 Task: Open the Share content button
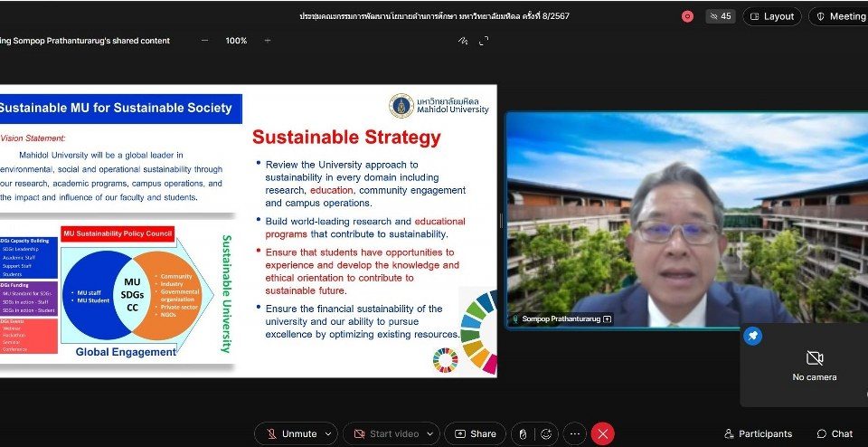pyautogui.click(x=475, y=433)
